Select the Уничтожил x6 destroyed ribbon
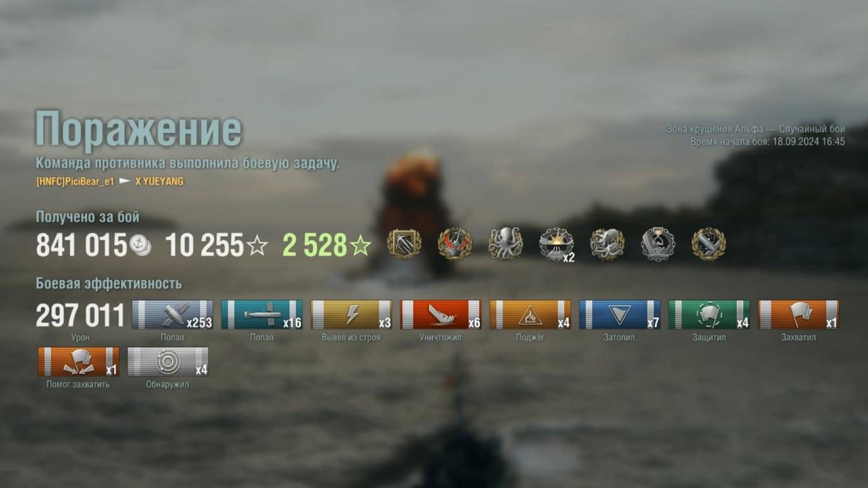The image size is (868, 488). pos(441,315)
